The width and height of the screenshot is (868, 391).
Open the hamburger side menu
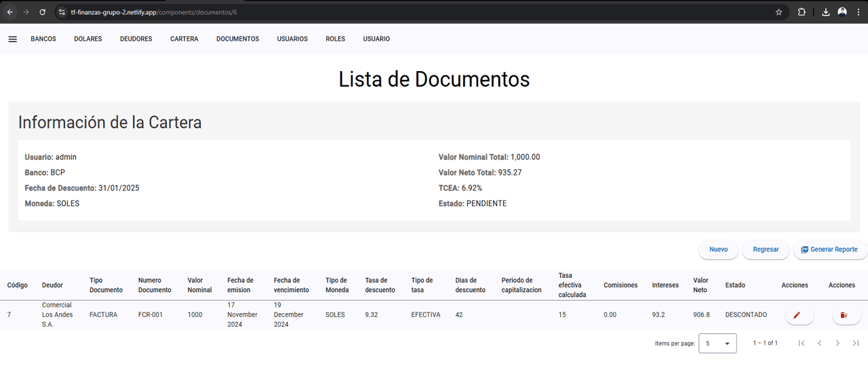(x=12, y=39)
